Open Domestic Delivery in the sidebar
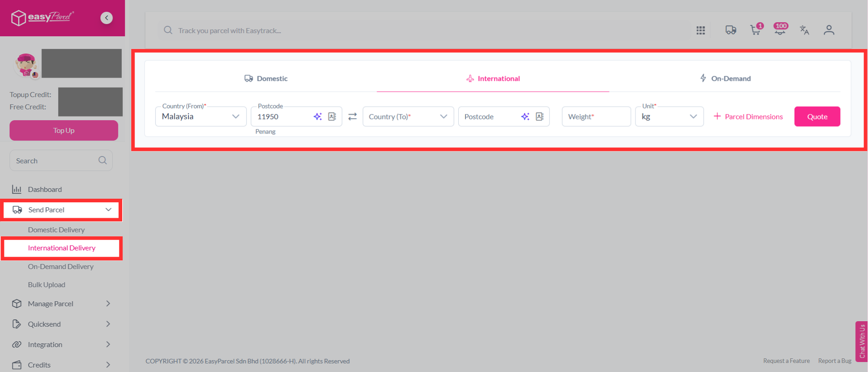868x372 pixels. [x=56, y=230]
